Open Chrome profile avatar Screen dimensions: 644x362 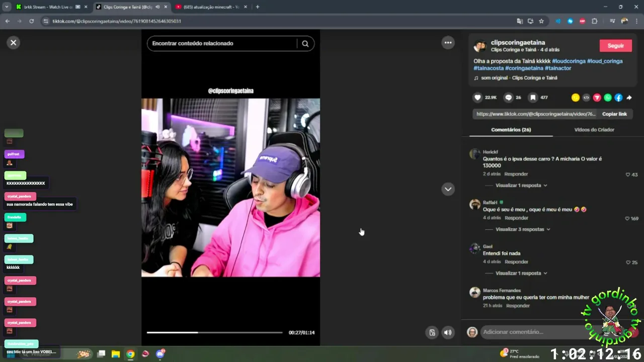pyautogui.click(x=624, y=21)
